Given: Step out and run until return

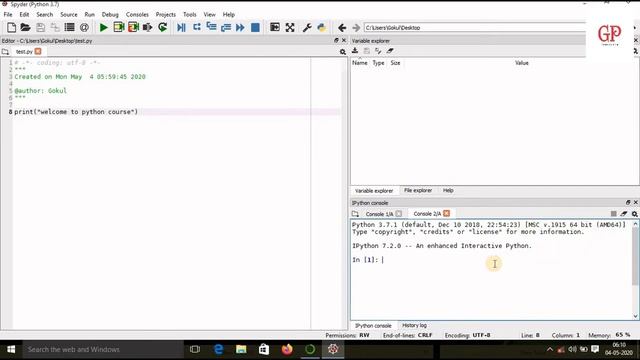Looking at the screenshot, I should (x=226, y=27).
